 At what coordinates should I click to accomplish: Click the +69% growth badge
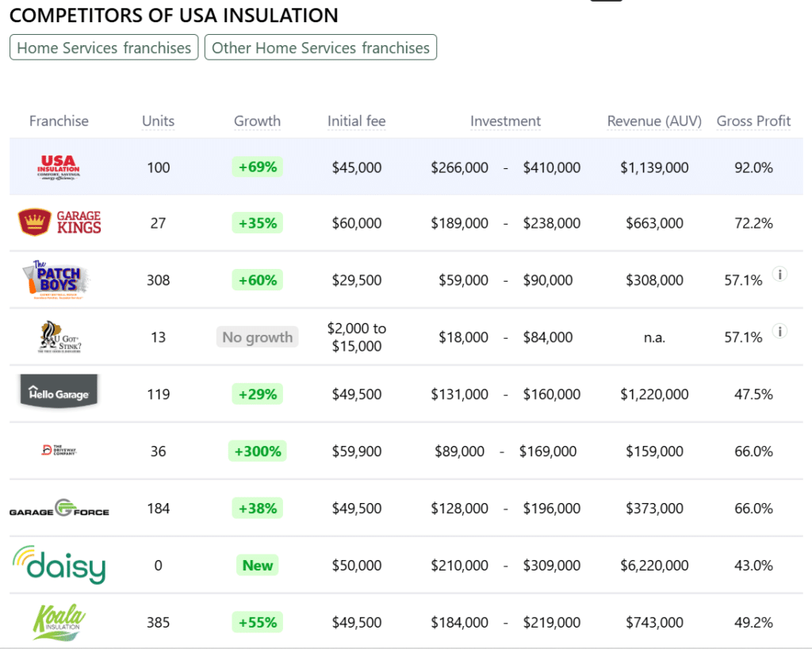point(258,167)
